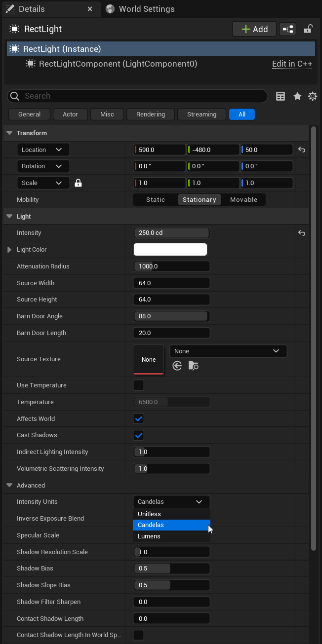Reset Intensity to default arrow
Screen dimensions: 322x644
coord(302,233)
